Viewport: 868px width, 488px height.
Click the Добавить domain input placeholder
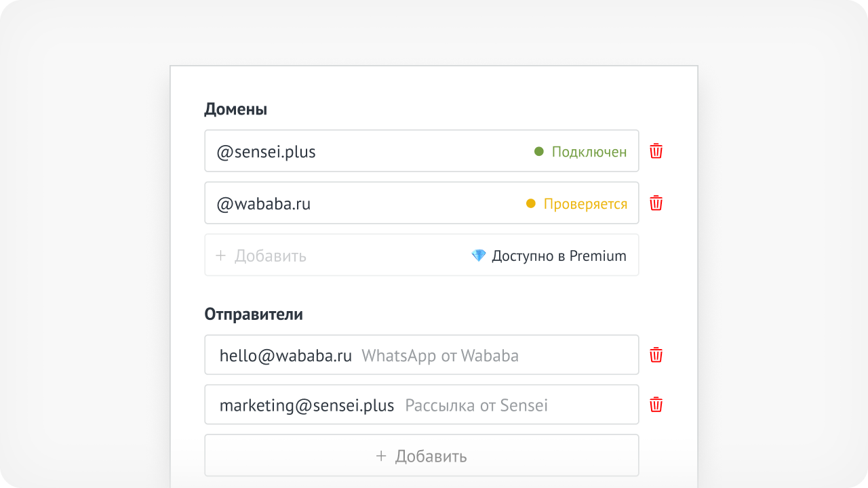271,256
